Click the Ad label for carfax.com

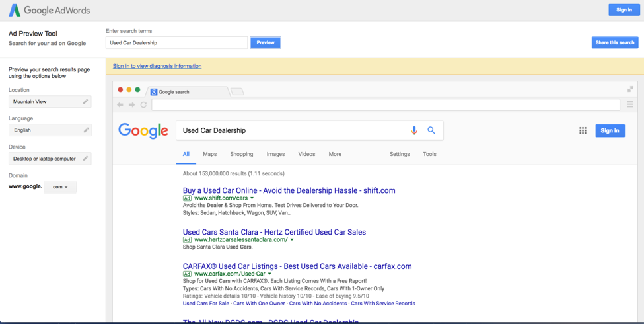coord(188,274)
